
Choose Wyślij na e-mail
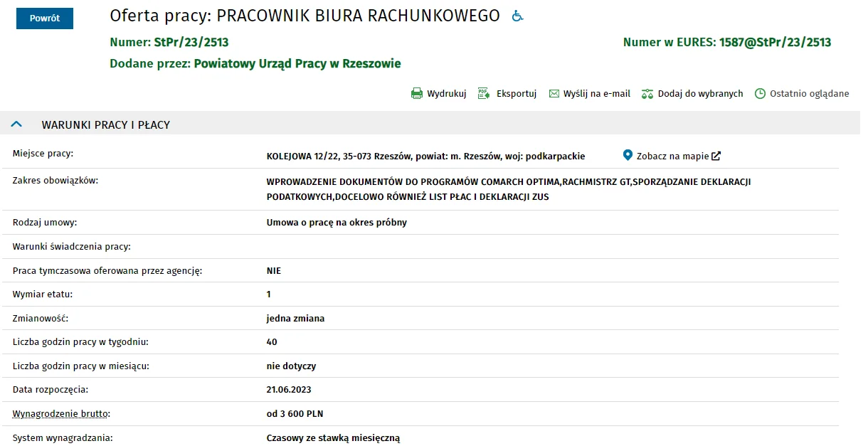coord(597,94)
